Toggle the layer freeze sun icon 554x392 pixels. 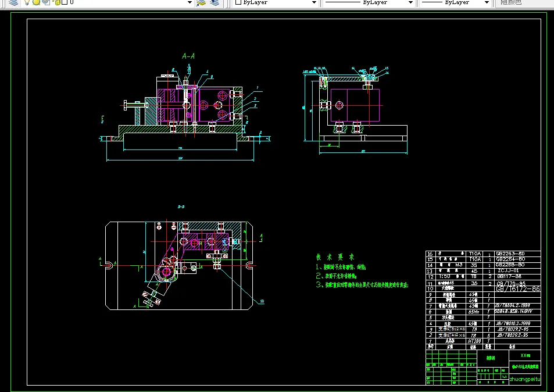point(36,2)
